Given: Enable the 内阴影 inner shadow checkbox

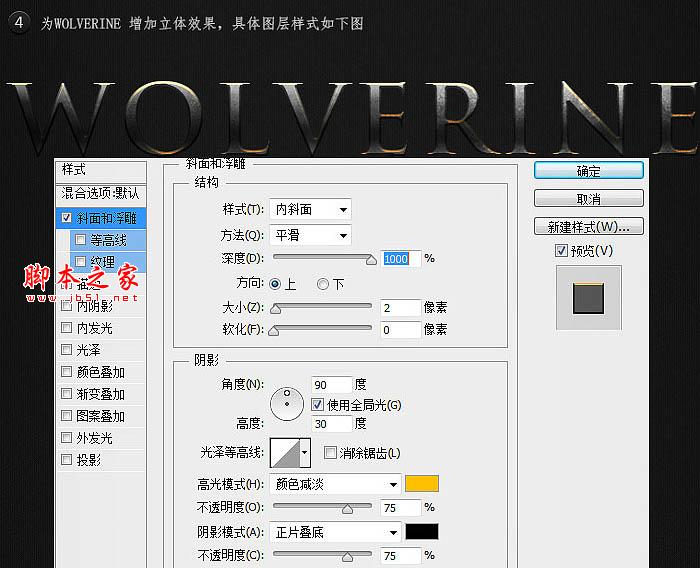Looking at the screenshot, I should (x=67, y=306).
